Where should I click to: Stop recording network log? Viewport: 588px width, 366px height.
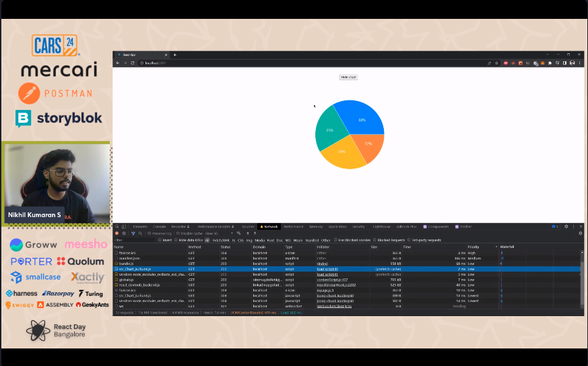(117, 233)
